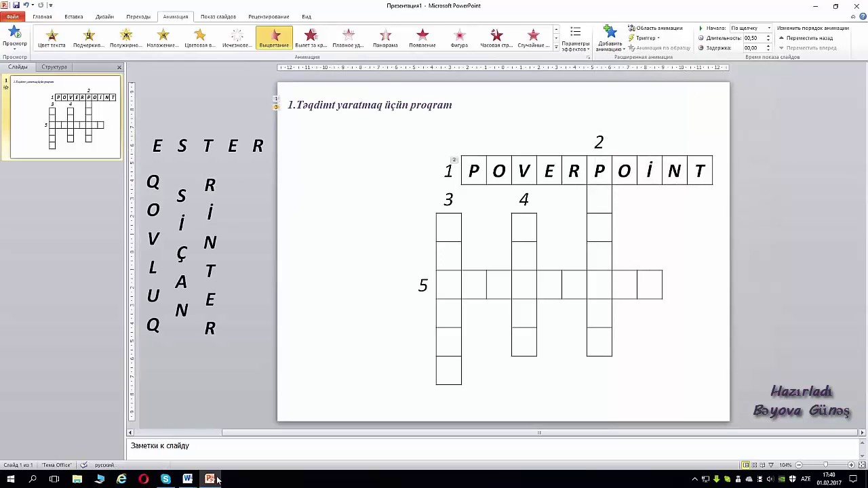Apply the Панорама animation effect
This screenshot has width=868, height=488.
coord(385,38)
